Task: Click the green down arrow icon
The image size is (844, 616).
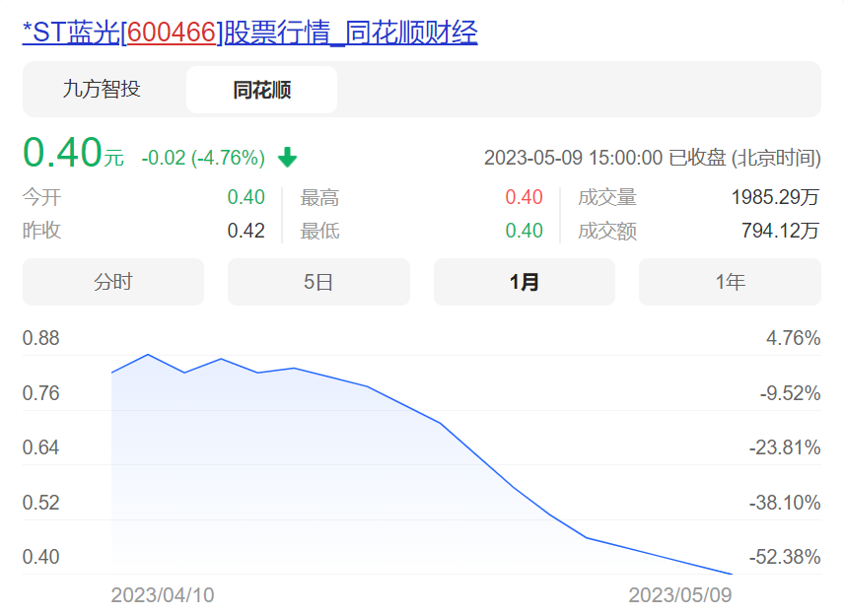Action: [x=288, y=158]
